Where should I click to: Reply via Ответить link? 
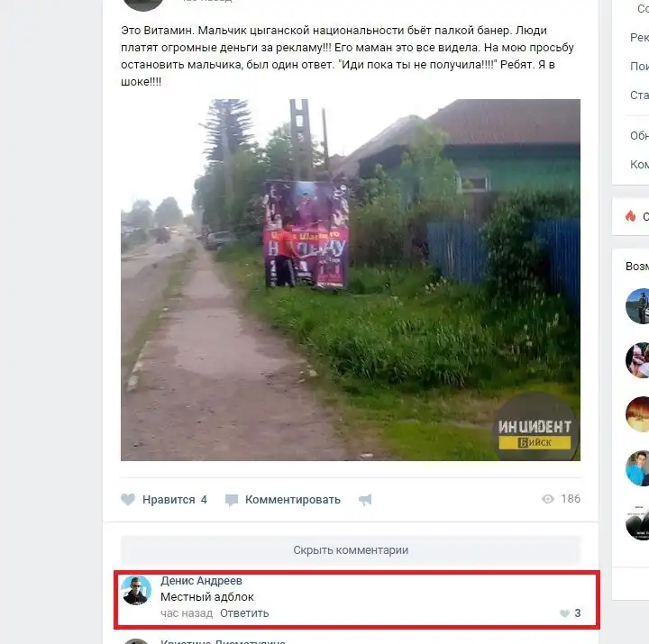pos(244,613)
